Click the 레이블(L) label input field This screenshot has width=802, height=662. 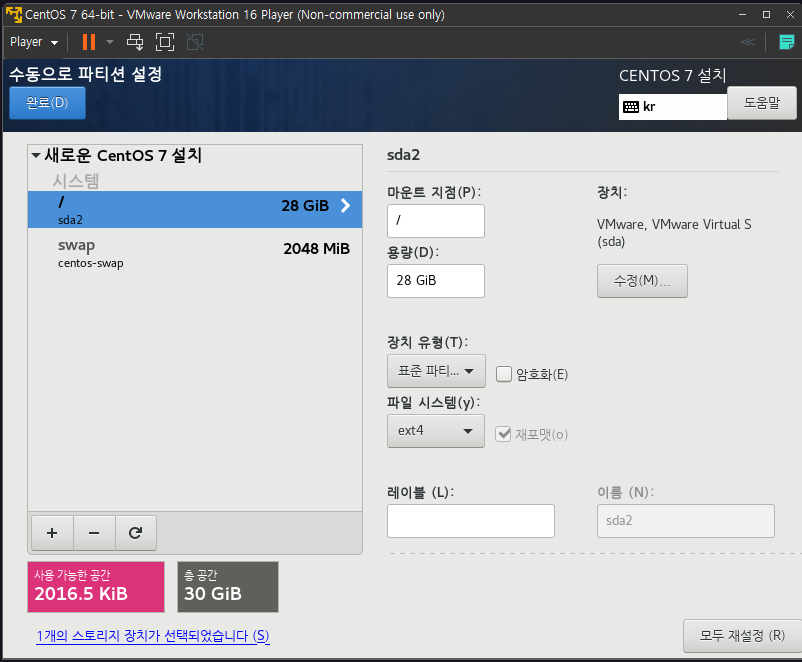point(471,521)
